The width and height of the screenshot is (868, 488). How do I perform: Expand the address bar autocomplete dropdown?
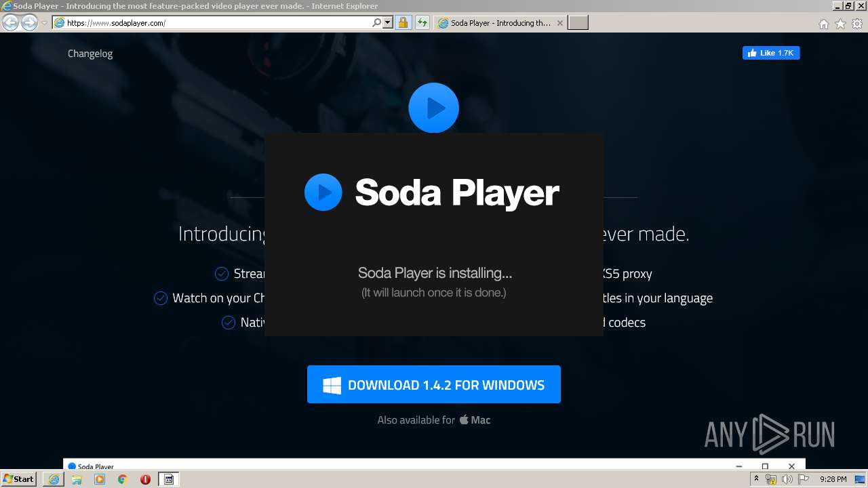coord(388,22)
